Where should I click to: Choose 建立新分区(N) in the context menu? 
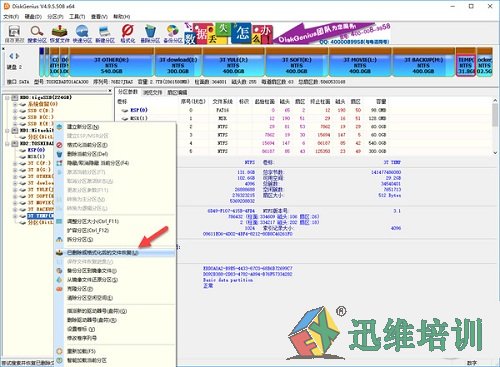[115, 127]
